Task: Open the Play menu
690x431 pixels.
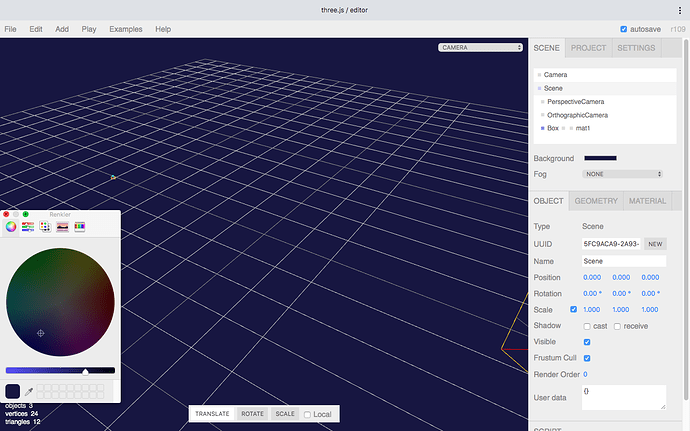Action: click(x=88, y=29)
